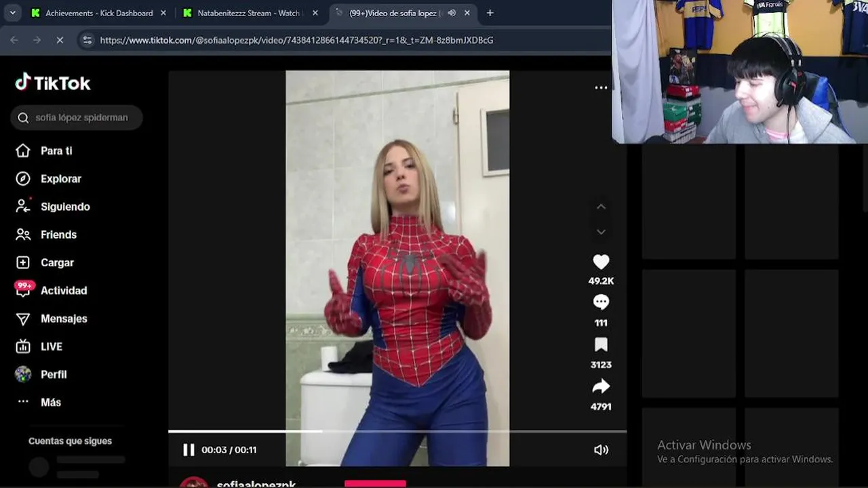This screenshot has width=868, height=488.
Task: Click the URL in the address bar
Action: 296,40
